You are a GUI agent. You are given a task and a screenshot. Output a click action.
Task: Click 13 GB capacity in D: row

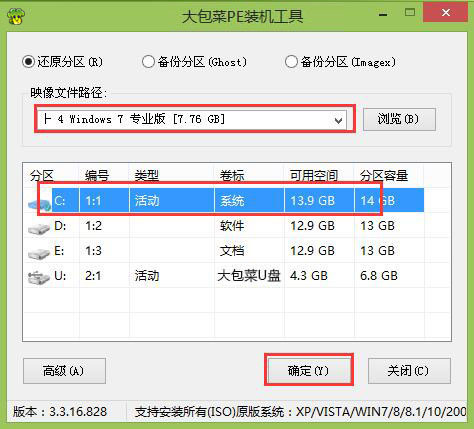click(377, 226)
